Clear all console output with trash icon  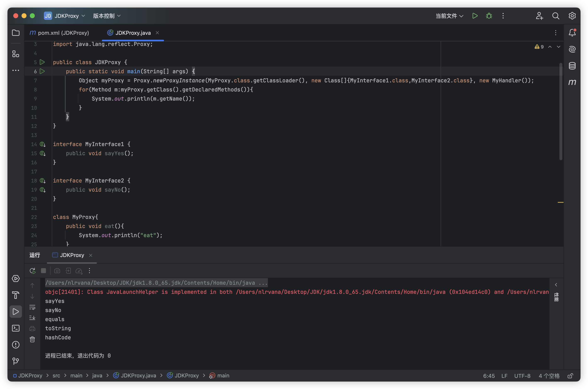(x=32, y=339)
